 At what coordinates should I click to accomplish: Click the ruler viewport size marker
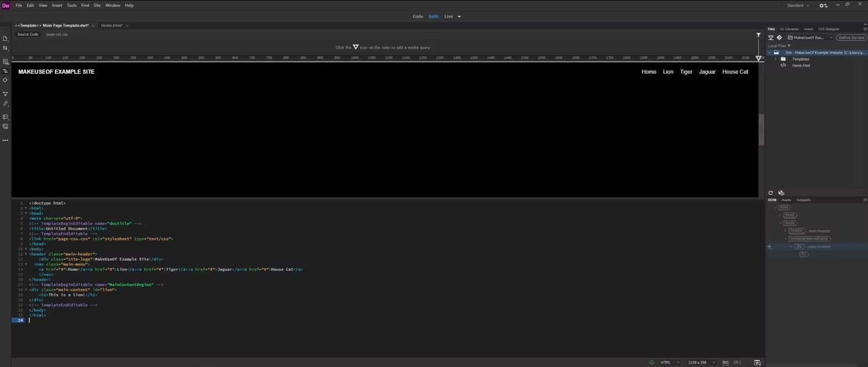point(758,58)
